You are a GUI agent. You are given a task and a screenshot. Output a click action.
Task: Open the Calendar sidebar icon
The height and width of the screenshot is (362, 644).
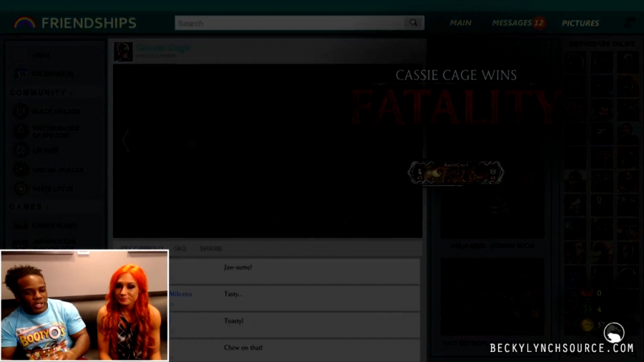21,73
